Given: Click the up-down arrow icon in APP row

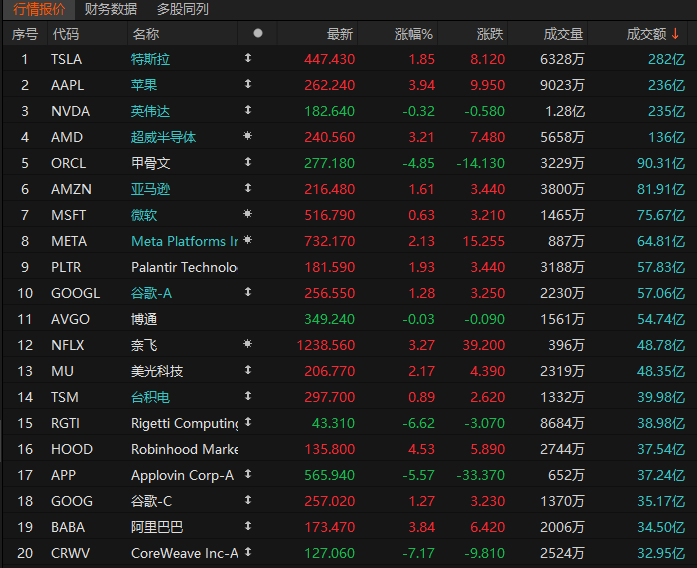Looking at the screenshot, I should [248, 474].
